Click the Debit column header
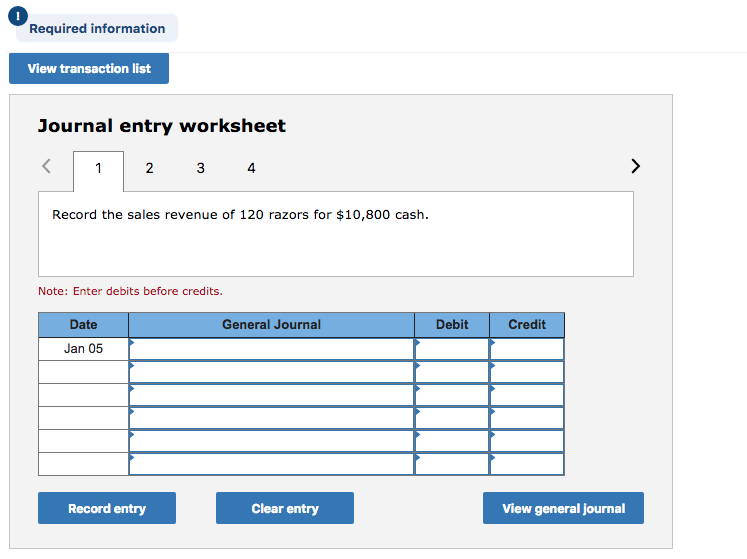 pos(452,325)
